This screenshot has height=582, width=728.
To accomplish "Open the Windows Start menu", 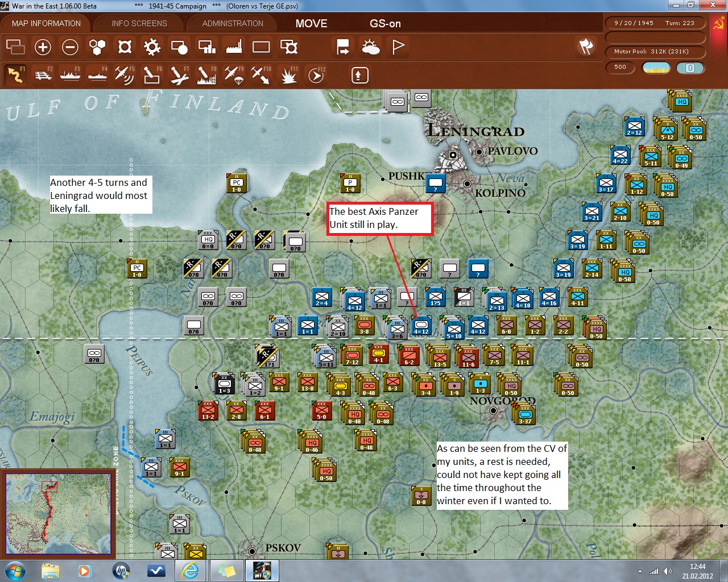I will point(15,571).
